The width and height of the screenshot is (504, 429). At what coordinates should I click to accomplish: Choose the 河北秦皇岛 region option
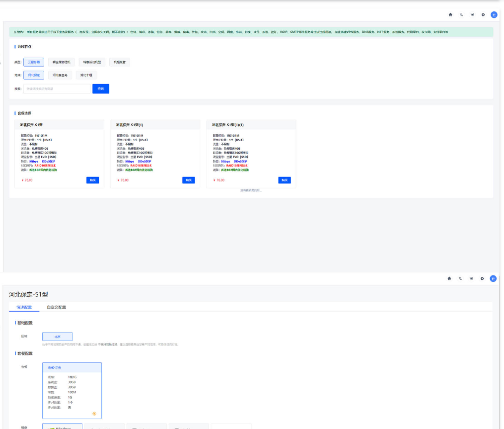[x=60, y=75]
